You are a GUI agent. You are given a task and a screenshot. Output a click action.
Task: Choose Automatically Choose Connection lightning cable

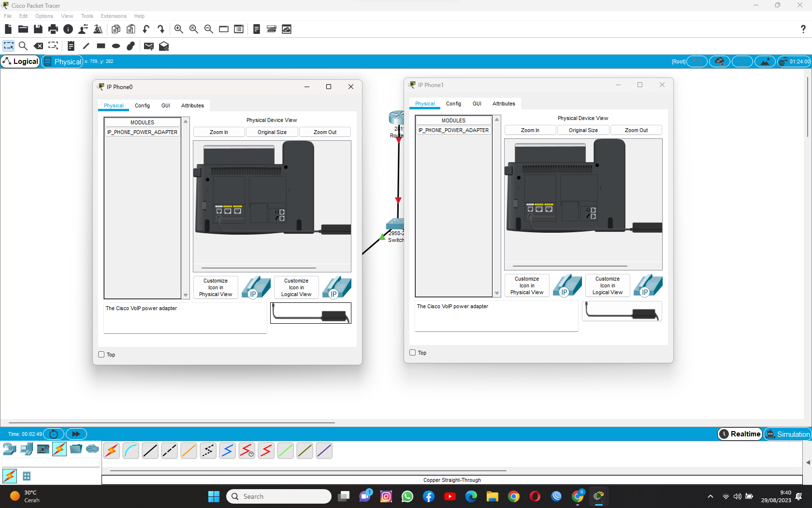coord(112,450)
